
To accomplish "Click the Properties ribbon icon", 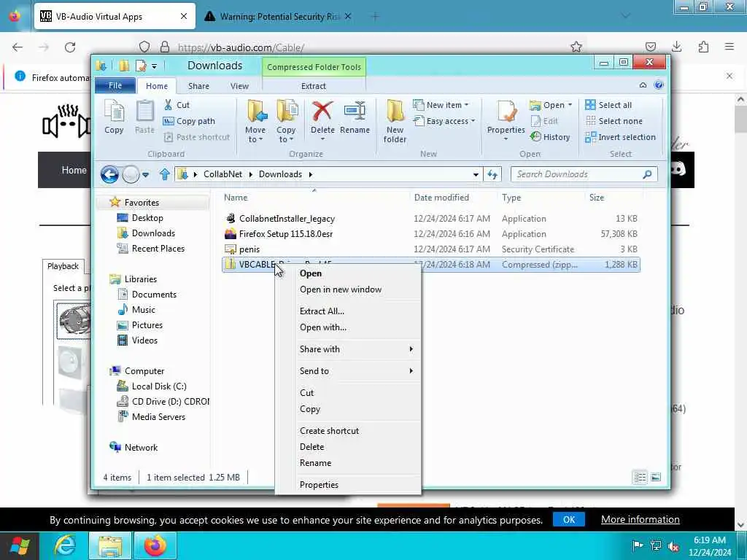I will (506, 112).
